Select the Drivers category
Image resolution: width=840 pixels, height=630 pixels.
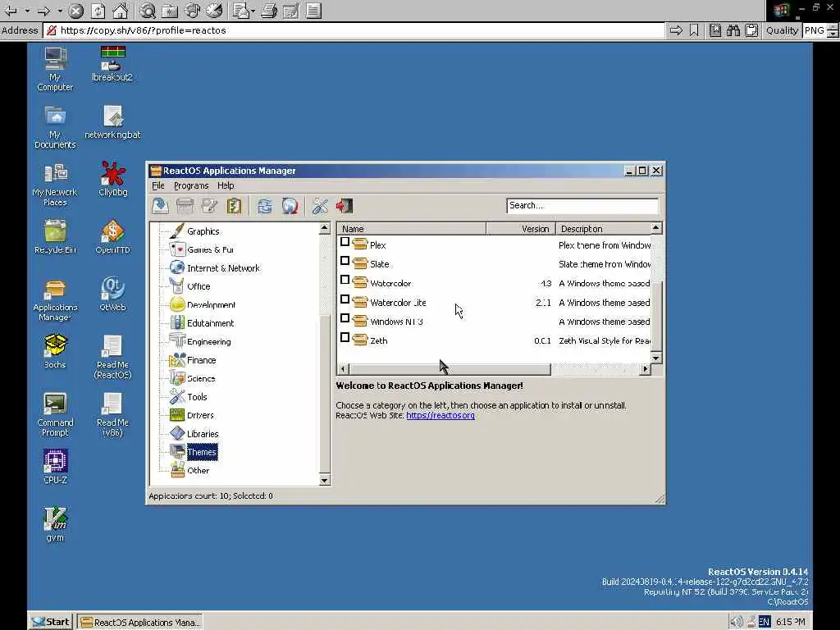coord(200,415)
